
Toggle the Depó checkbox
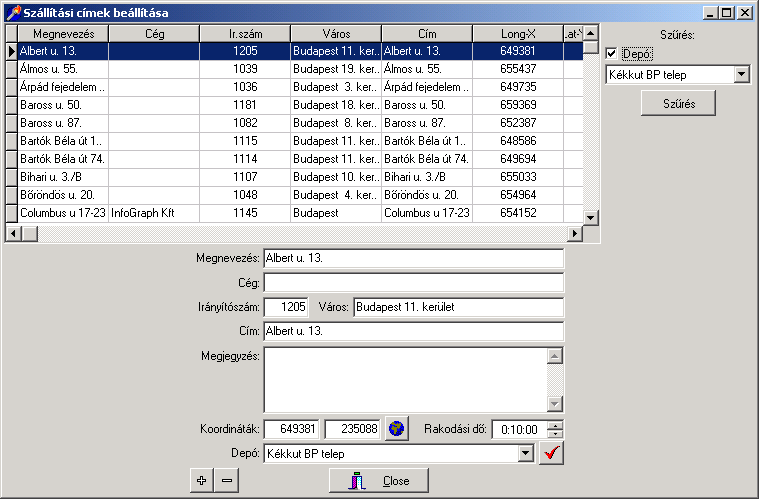coord(611,53)
